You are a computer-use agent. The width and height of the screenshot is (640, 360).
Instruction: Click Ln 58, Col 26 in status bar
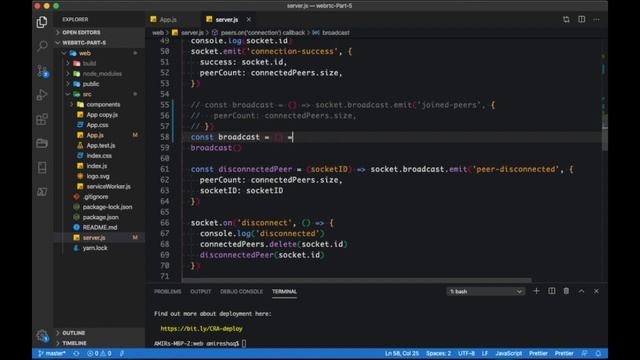[402, 353]
